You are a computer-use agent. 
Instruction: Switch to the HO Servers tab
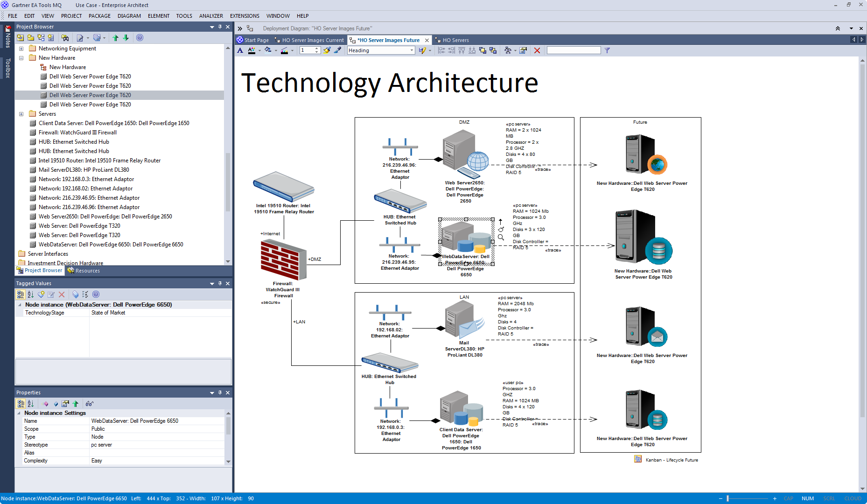[x=455, y=40]
